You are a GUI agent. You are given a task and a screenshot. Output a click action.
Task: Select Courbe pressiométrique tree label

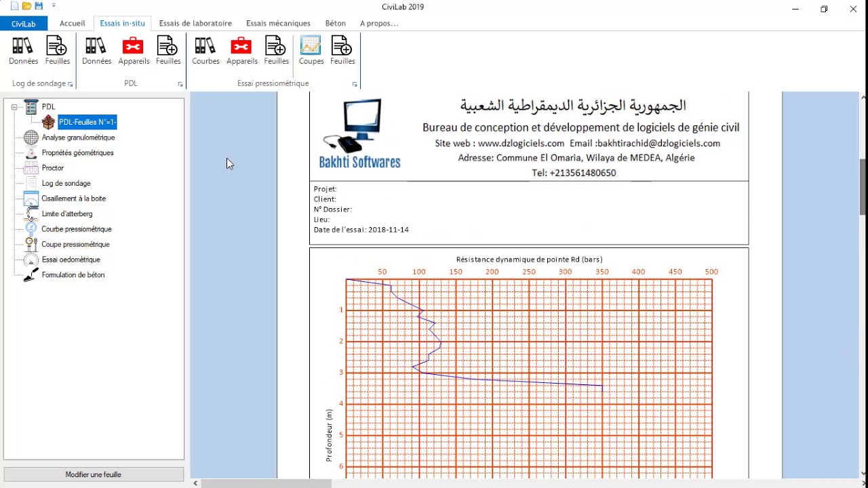(x=77, y=229)
